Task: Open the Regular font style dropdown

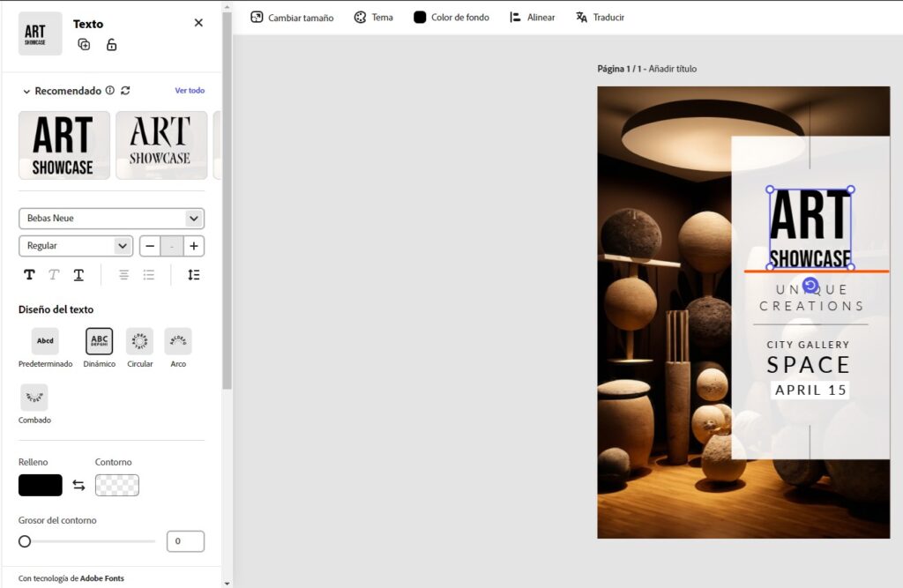Action: coord(75,246)
